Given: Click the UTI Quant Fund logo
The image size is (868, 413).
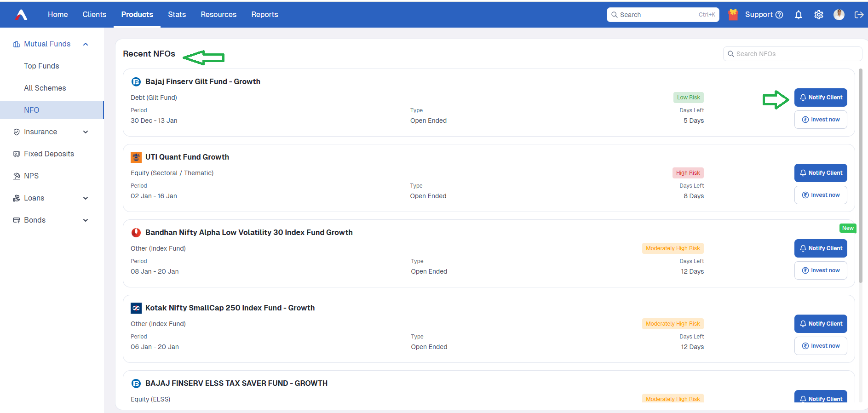Looking at the screenshot, I should pos(136,157).
